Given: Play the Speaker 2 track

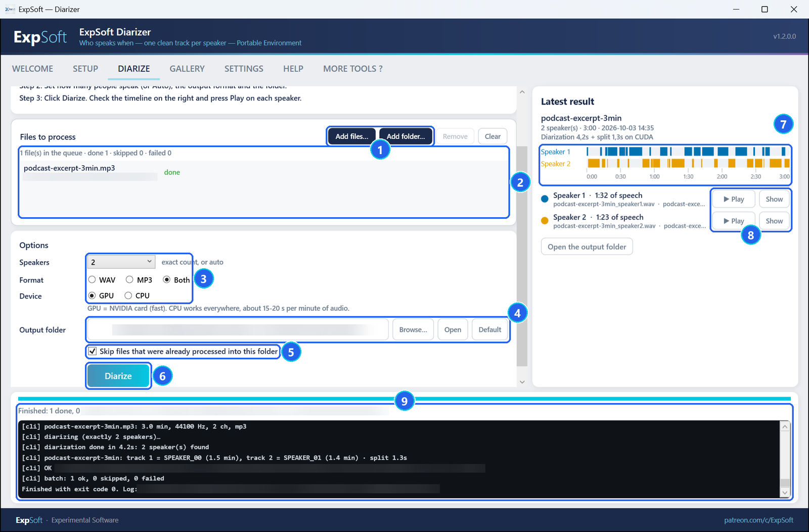Looking at the screenshot, I should (733, 221).
